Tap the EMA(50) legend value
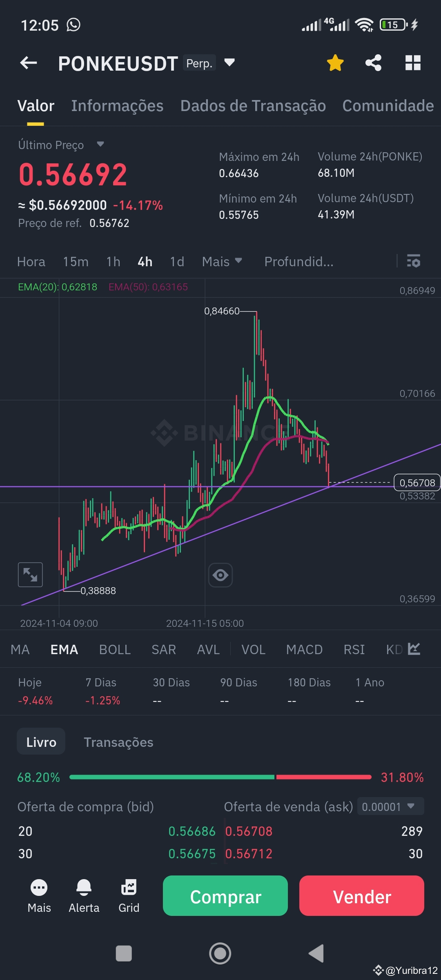 [148, 287]
